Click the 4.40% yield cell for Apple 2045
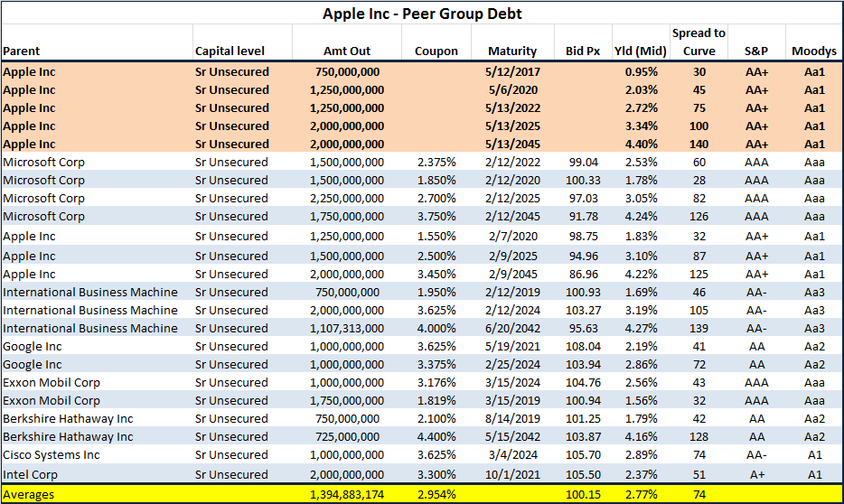Viewport: 844px width, 504px height. [x=641, y=145]
